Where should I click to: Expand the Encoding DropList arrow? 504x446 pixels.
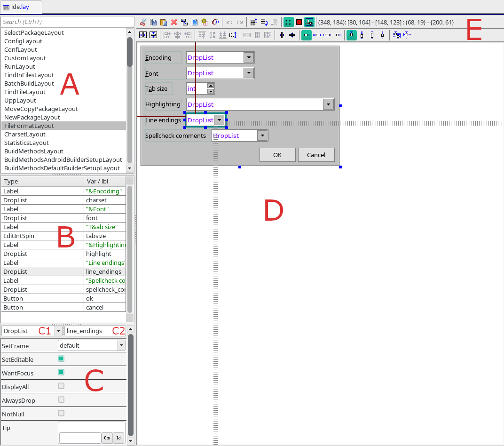249,57
